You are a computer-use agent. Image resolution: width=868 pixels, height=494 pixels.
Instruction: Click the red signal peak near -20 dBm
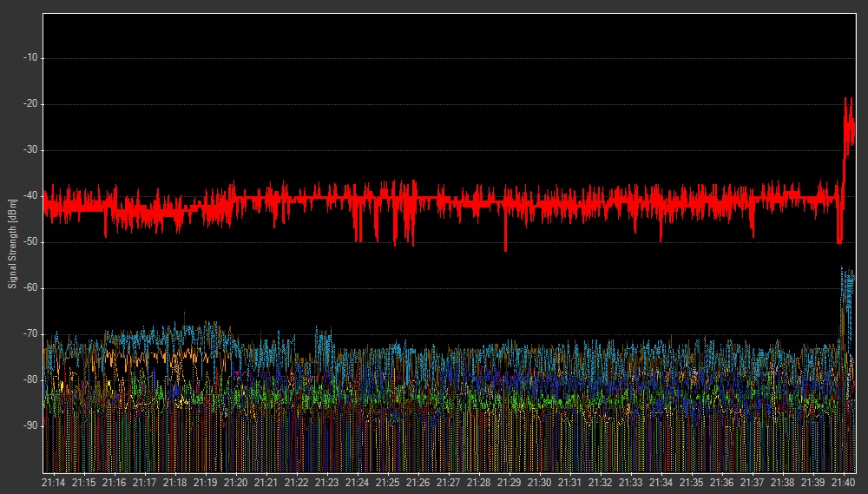coord(847,102)
